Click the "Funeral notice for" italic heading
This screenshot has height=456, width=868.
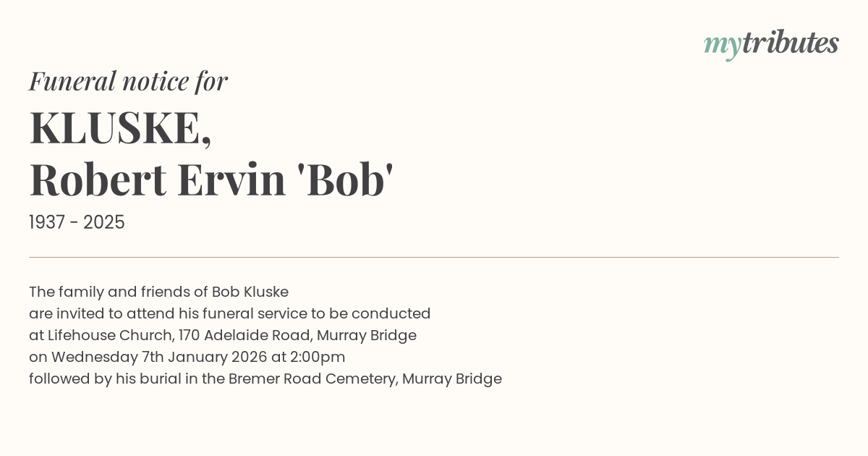(128, 81)
